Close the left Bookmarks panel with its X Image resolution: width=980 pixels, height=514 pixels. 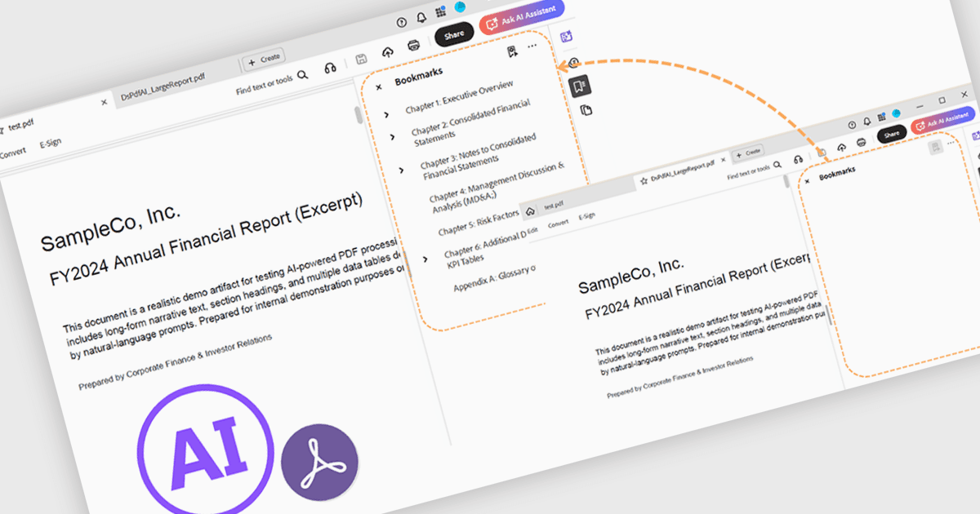click(378, 86)
